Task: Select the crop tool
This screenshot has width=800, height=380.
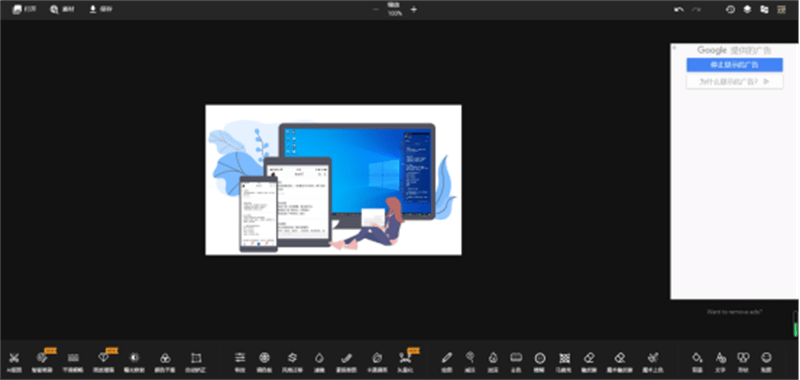Action: (x=196, y=358)
